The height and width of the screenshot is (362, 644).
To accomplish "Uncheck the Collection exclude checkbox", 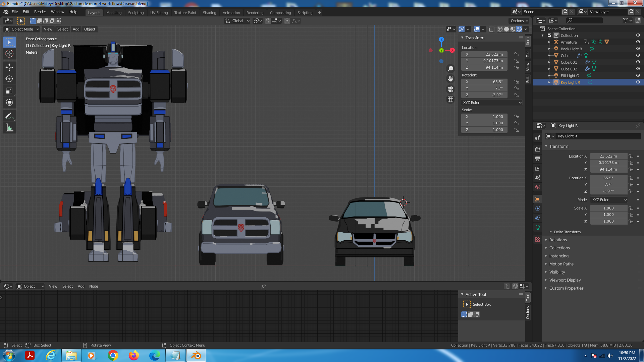I will (549, 35).
